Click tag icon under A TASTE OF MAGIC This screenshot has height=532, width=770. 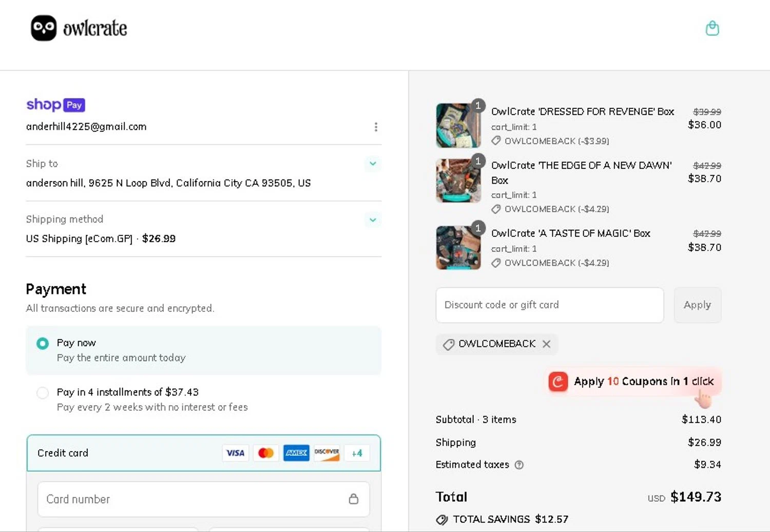pyautogui.click(x=496, y=263)
